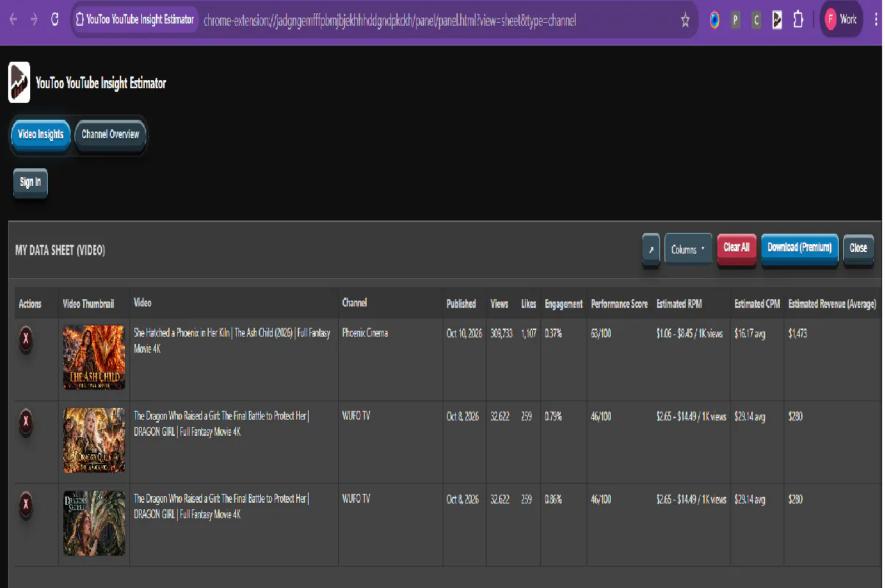This screenshot has height=588, width=885.
Task: Click the 0.79% engagement value
Action: pyautogui.click(x=553, y=417)
